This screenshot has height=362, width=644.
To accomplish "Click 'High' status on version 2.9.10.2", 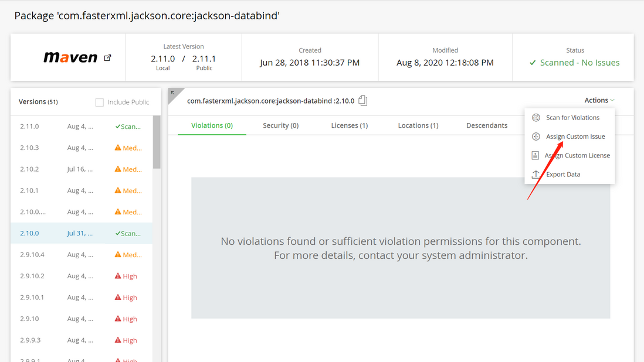I will point(130,276).
